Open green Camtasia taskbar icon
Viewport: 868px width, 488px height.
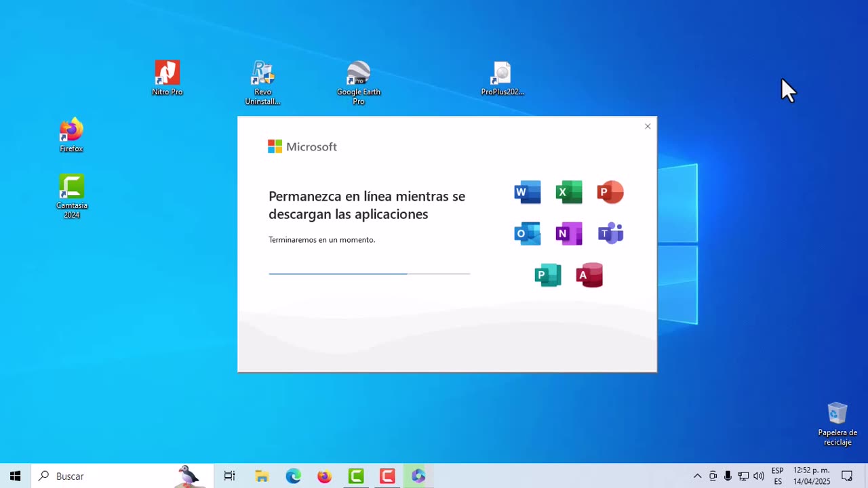pyautogui.click(x=356, y=476)
